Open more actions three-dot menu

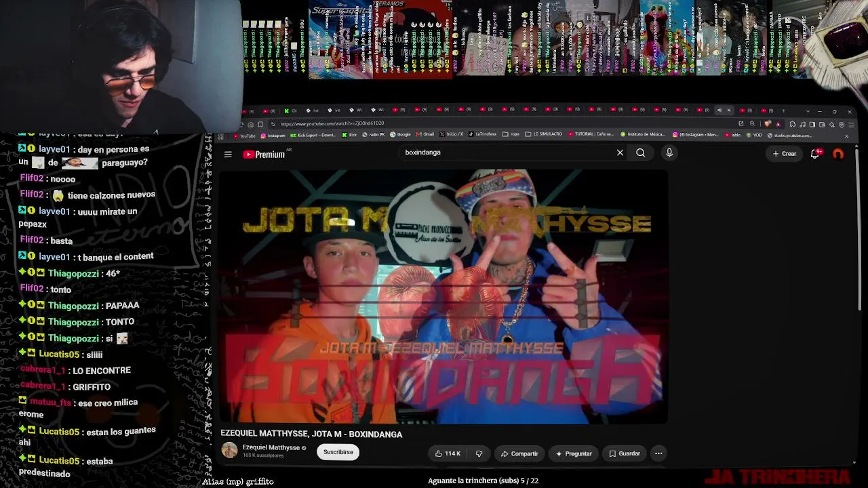[658, 453]
